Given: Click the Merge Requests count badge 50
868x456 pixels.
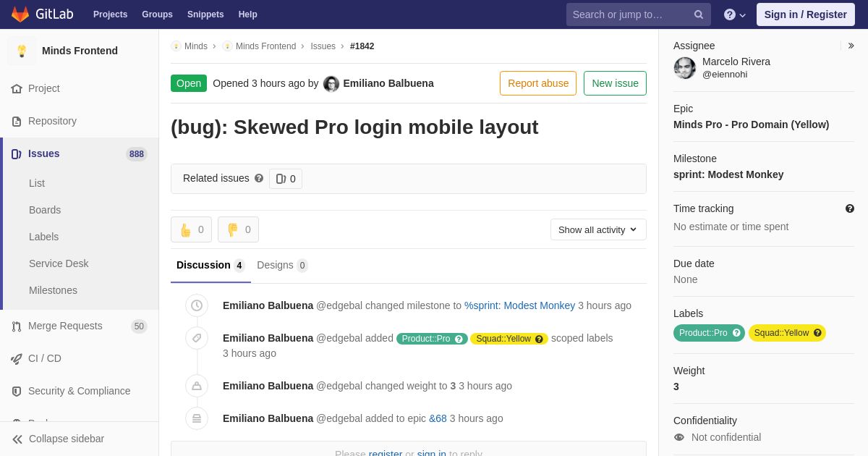Looking at the screenshot, I should point(139,326).
